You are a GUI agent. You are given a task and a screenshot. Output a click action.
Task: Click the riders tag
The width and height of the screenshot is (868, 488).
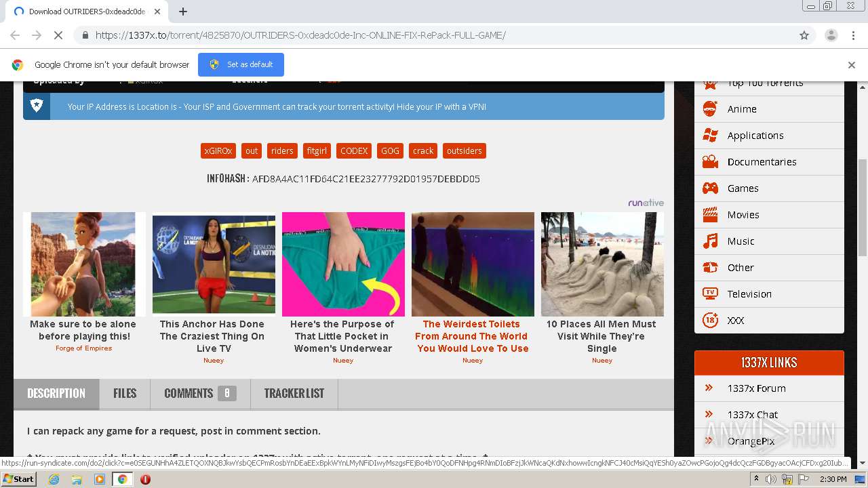282,150
